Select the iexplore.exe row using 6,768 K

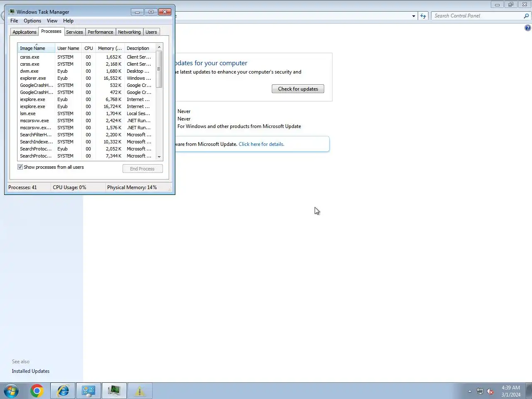pyautogui.click(x=86, y=99)
